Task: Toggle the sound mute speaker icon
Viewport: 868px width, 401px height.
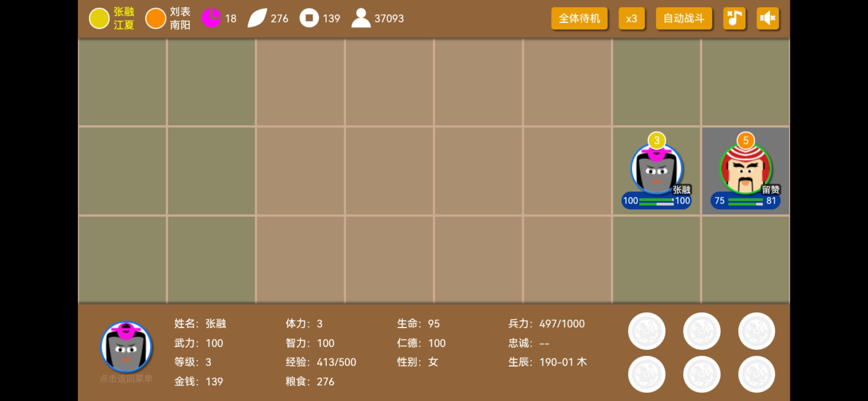Action: [x=767, y=18]
